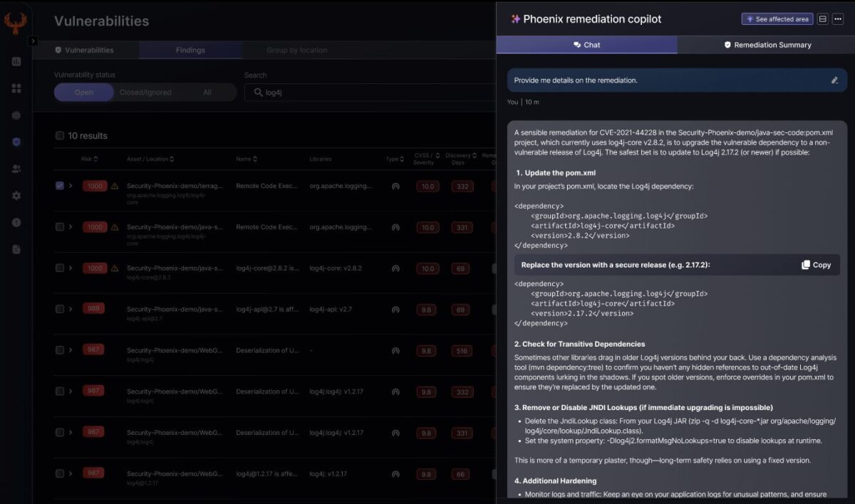
Task: Open the grid apps icon in sidebar
Action: (16, 88)
